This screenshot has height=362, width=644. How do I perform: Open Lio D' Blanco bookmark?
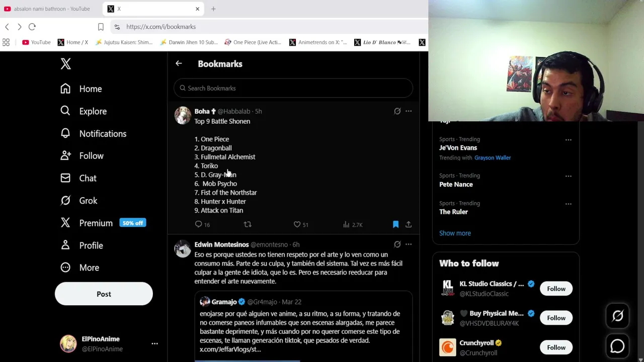383,42
